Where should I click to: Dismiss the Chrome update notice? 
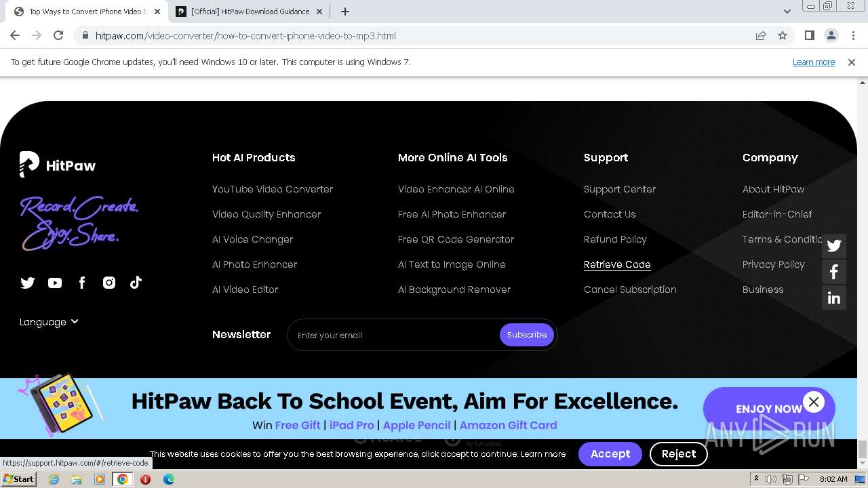coord(852,62)
